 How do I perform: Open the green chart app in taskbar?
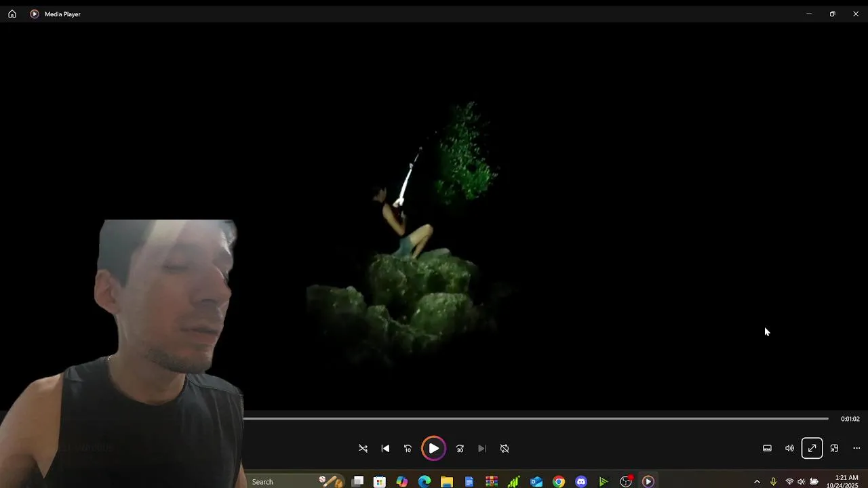pyautogui.click(x=514, y=481)
